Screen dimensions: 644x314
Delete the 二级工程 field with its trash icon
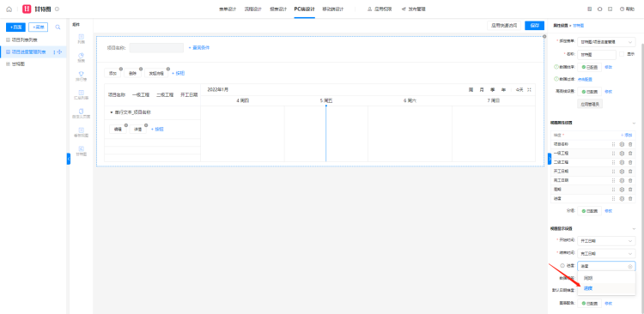pos(630,162)
